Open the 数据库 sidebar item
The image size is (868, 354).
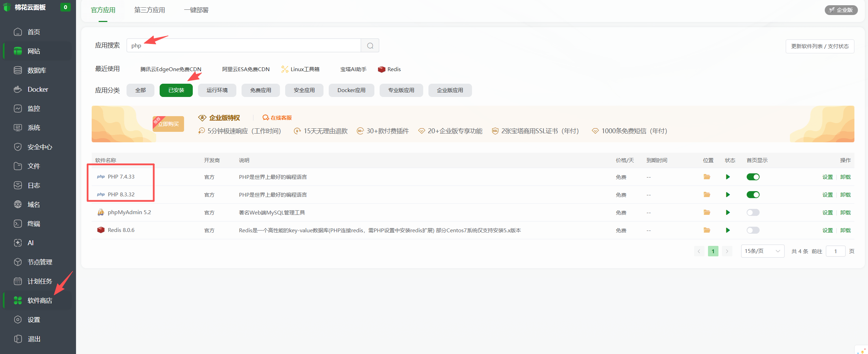coord(38,70)
